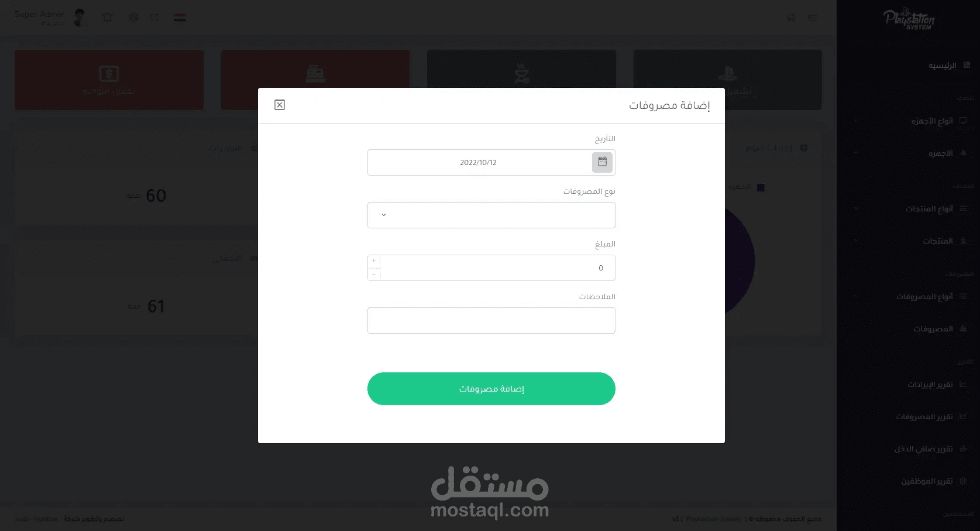Close the إضافة مصروفات dialog with X icon

(280, 105)
